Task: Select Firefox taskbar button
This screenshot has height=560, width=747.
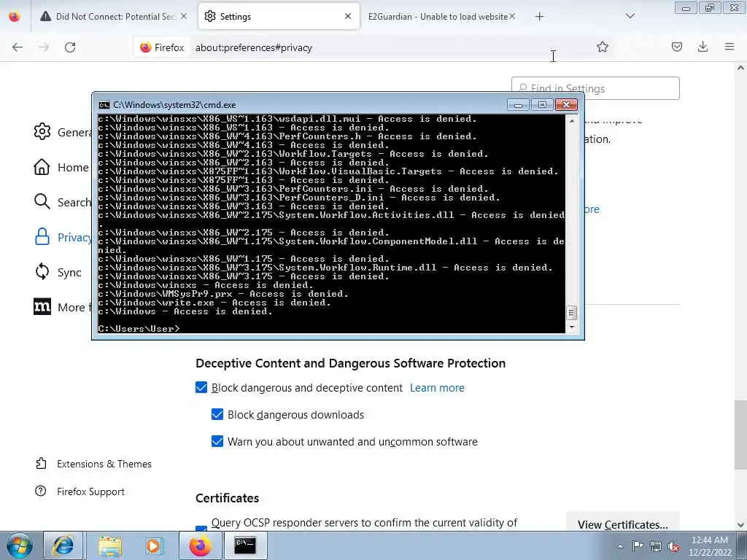Action: [x=200, y=545]
